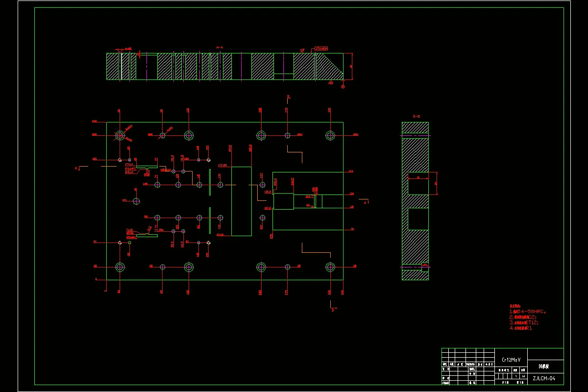Click the Cr12MoV material text in title block
Image resolution: width=588 pixels, height=392 pixels.
click(x=510, y=359)
